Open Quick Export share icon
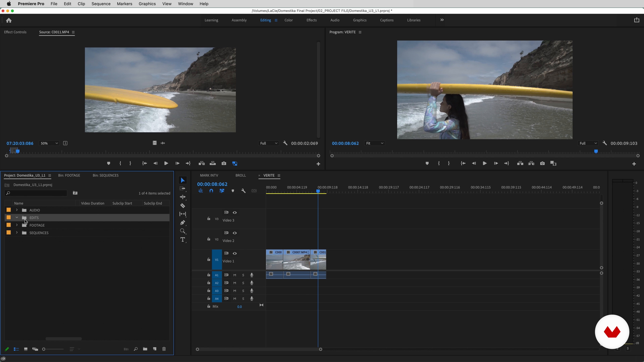Screen dimensions: 644x362 point(636,20)
